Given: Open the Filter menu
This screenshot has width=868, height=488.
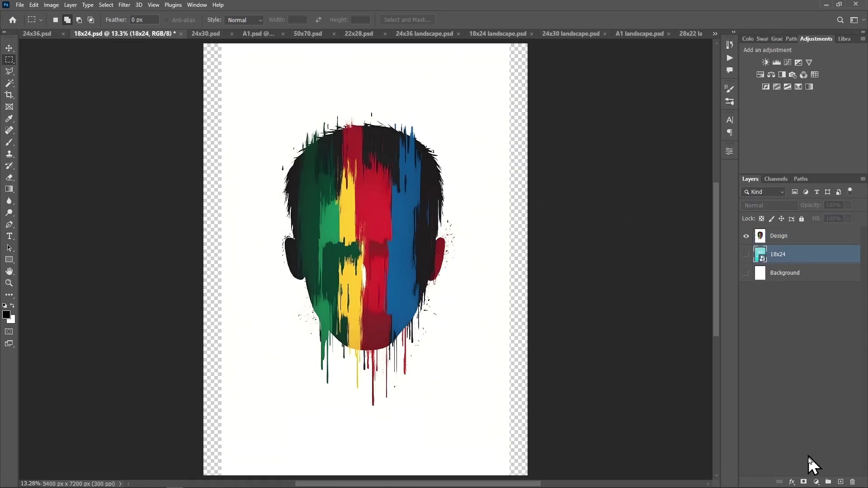Looking at the screenshot, I should [124, 5].
